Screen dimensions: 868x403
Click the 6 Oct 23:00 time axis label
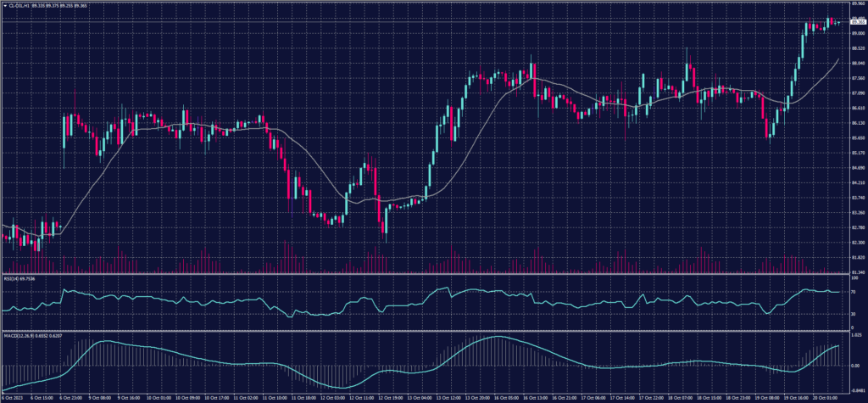70,397
